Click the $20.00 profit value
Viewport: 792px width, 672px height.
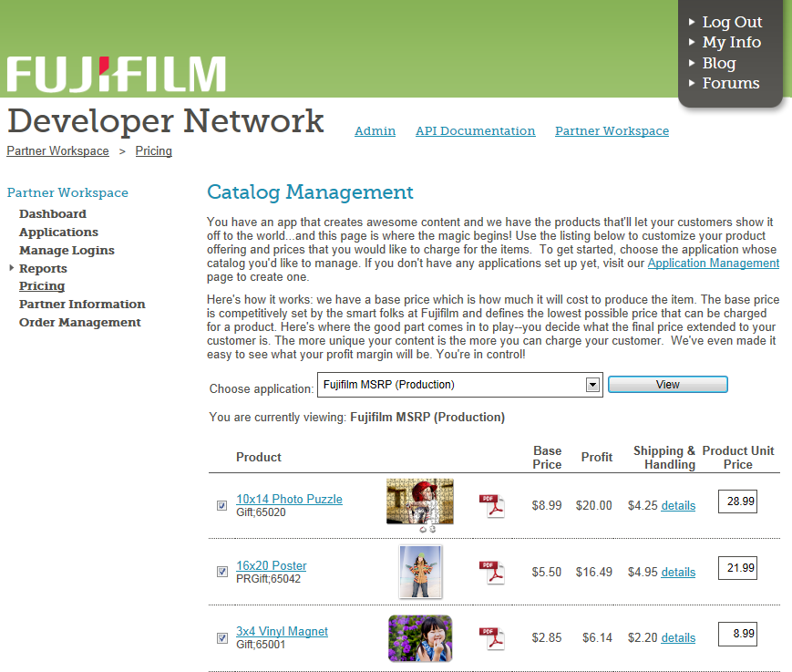593,506
